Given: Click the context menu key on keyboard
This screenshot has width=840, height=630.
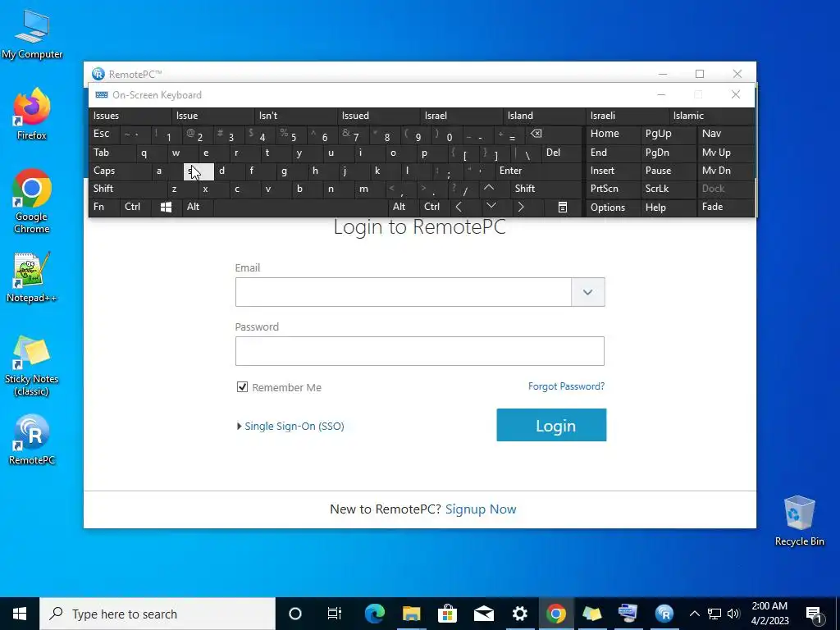Looking at the screenshot, I should click(563, 207).
